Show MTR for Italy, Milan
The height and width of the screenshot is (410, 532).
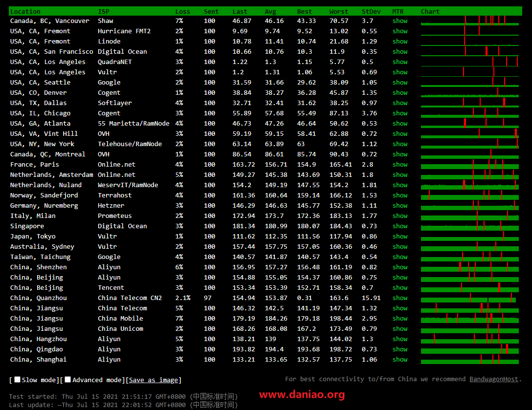click(x=399, y=216)
